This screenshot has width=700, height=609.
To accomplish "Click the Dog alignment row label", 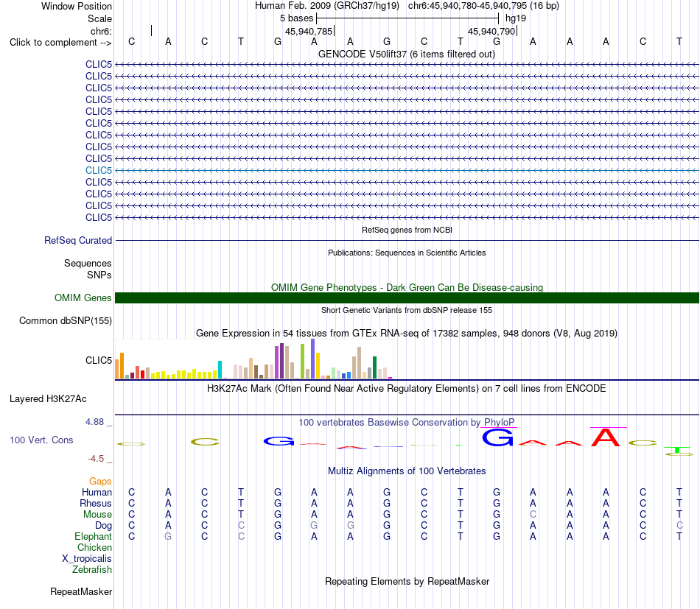I will coord(103,526).
